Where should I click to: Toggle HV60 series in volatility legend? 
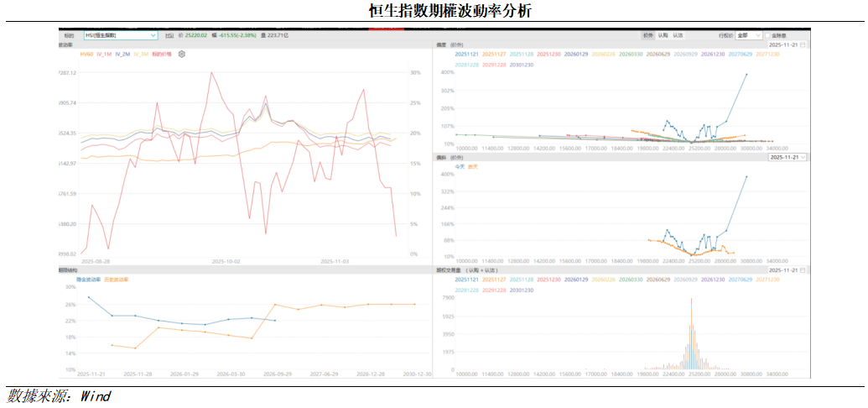pos(86,54)
